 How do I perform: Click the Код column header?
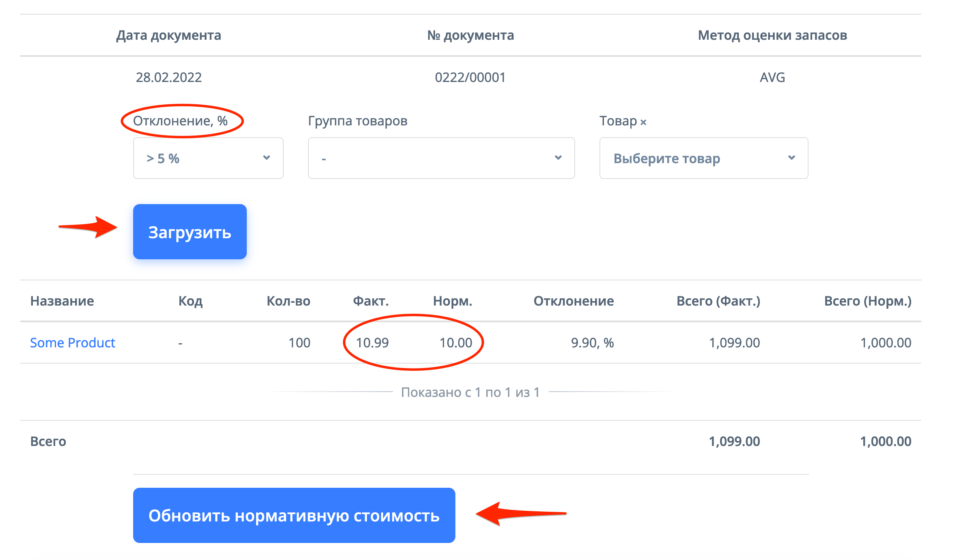(x=190, y=301)
